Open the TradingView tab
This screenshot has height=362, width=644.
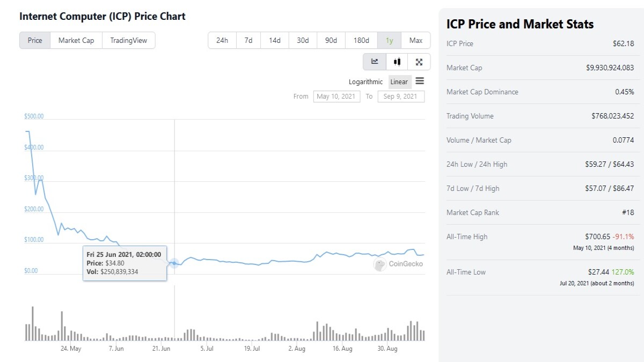129,40
